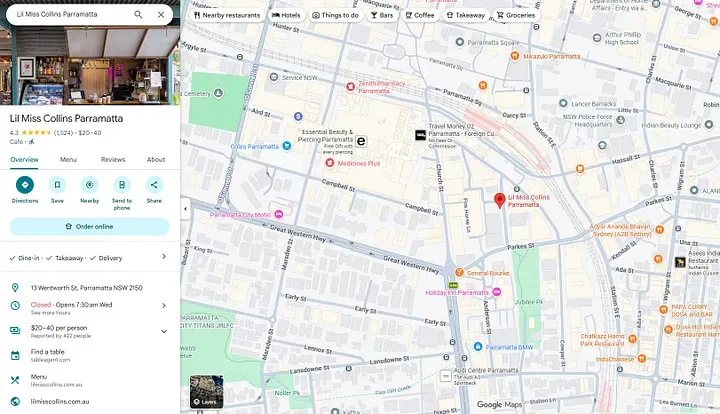
Task: Open the Directions button
Action: pos(25,185)
